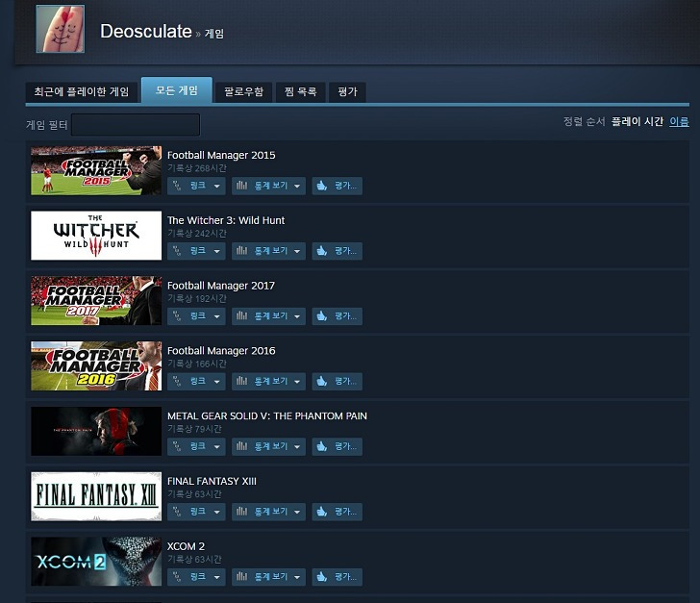Click the stats bar-chart icon for The Witcher 3
700x603 pixels.
pyautogui.click(x=241, y=251)
